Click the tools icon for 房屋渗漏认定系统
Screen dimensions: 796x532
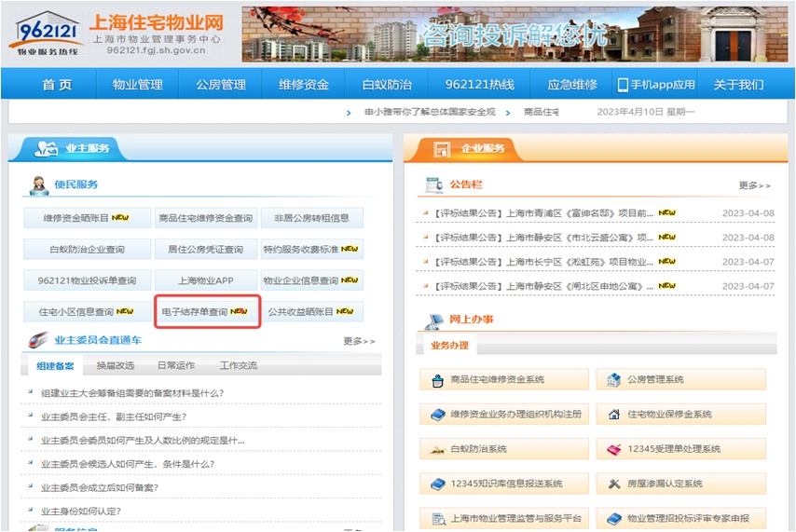(x=613, y=484)
